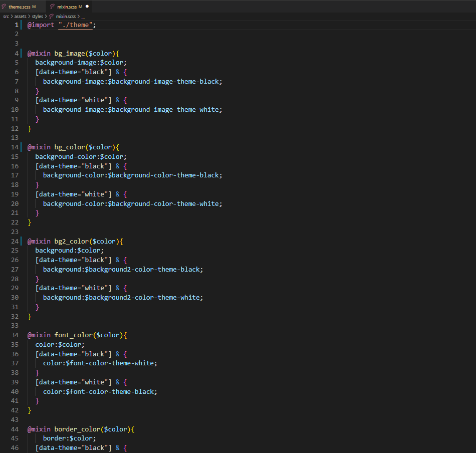Viewport: 476px width, 453px height.
Task: Click "$font-color-theme-white" on line 37
Action: [x=110, y=363]
